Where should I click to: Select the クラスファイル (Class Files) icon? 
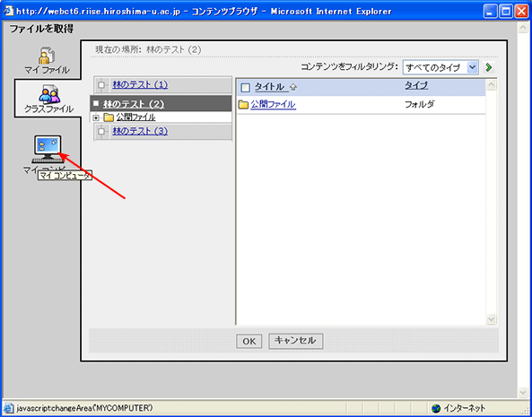[x=49, y=94]
